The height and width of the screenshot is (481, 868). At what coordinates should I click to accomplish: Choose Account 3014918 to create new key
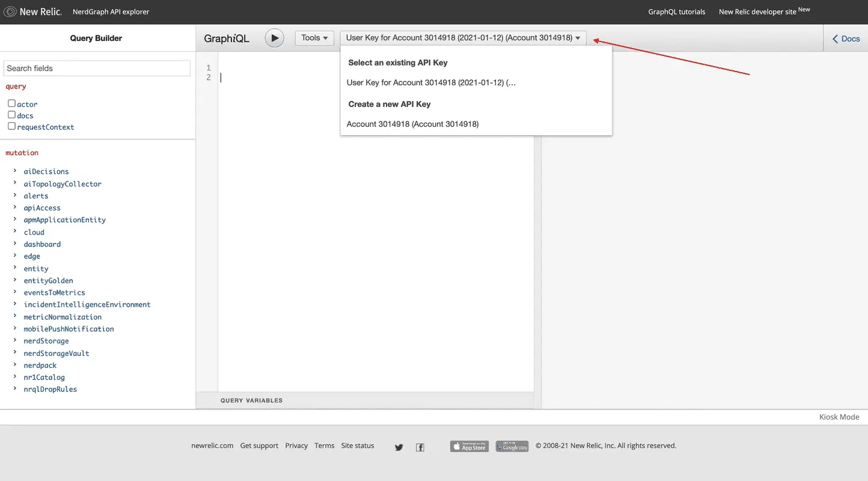coord(412,124)
